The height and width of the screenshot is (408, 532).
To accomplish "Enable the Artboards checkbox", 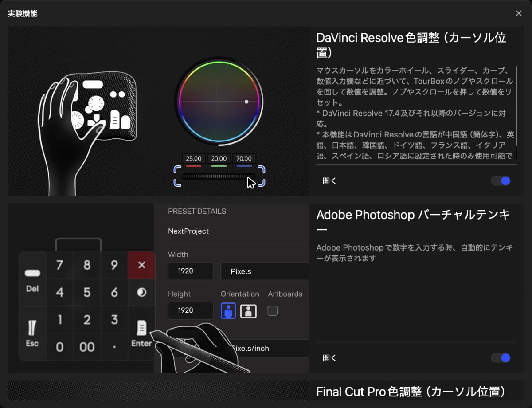I will (272, 311).
